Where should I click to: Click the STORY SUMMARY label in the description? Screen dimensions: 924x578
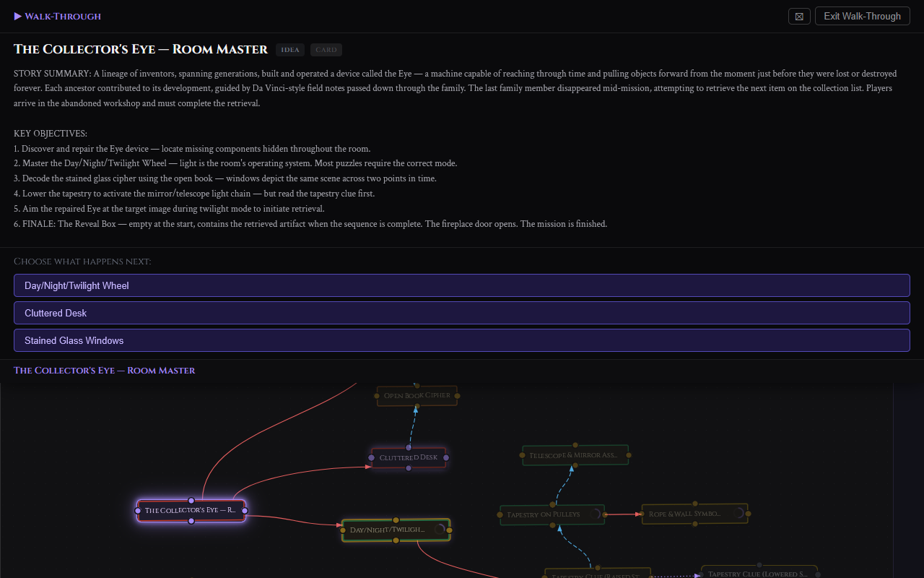pyautogui.click(x=52, y=74)
